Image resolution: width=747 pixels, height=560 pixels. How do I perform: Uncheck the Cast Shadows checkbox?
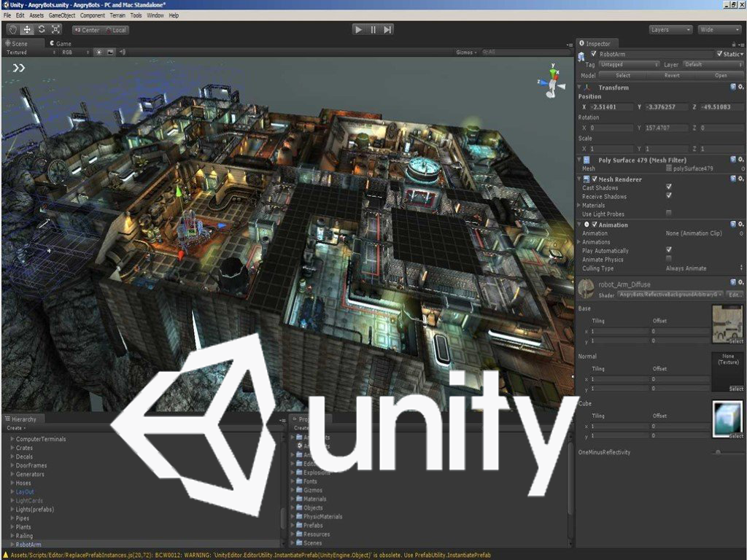tap(669, 187)
